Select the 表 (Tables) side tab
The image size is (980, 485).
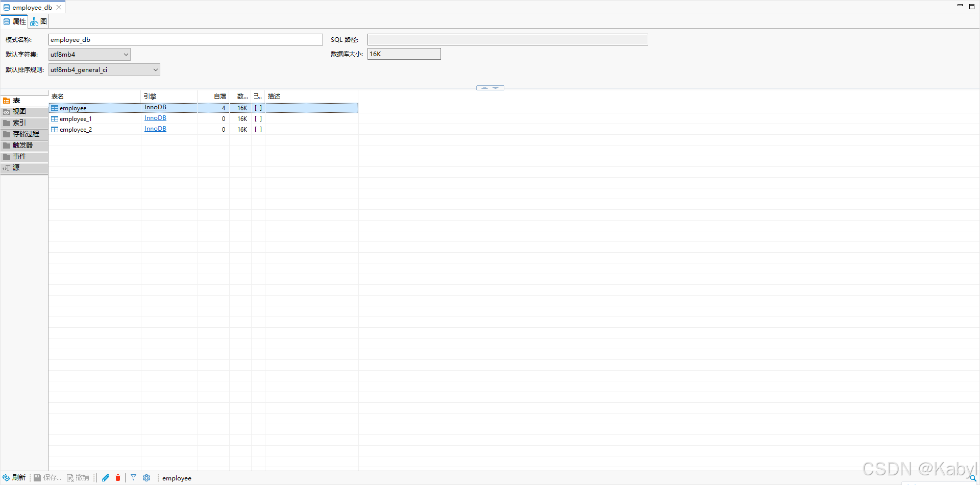(24, 101)
